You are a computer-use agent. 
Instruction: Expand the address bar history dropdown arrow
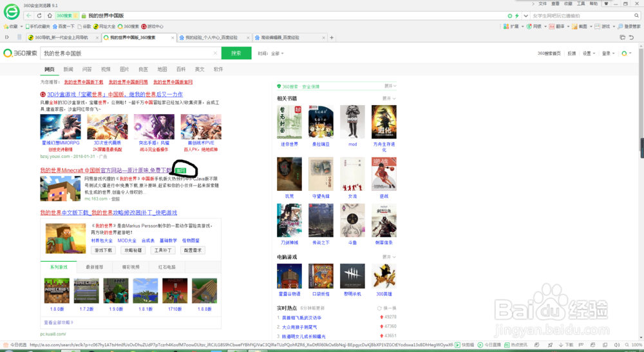tap(526, 15)
